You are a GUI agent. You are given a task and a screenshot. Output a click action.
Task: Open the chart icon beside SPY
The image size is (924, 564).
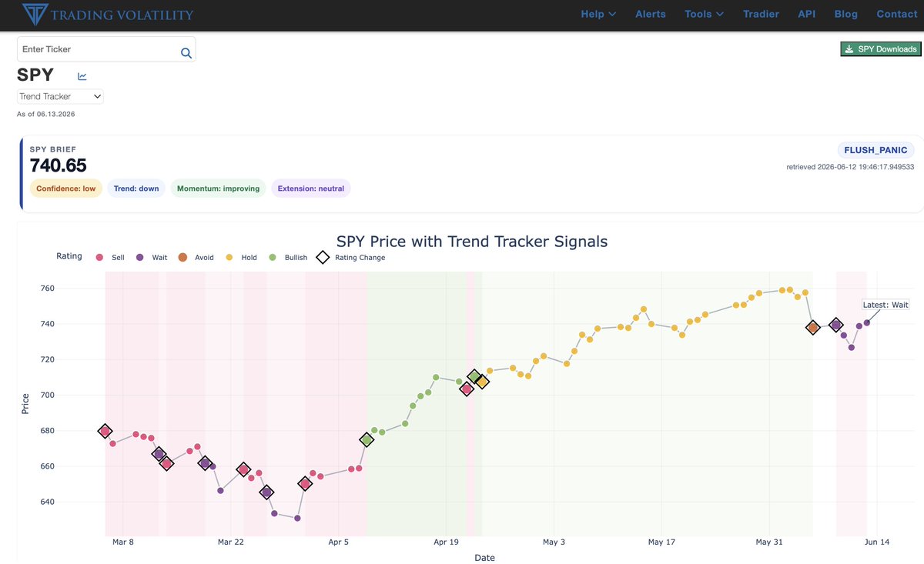82,76
